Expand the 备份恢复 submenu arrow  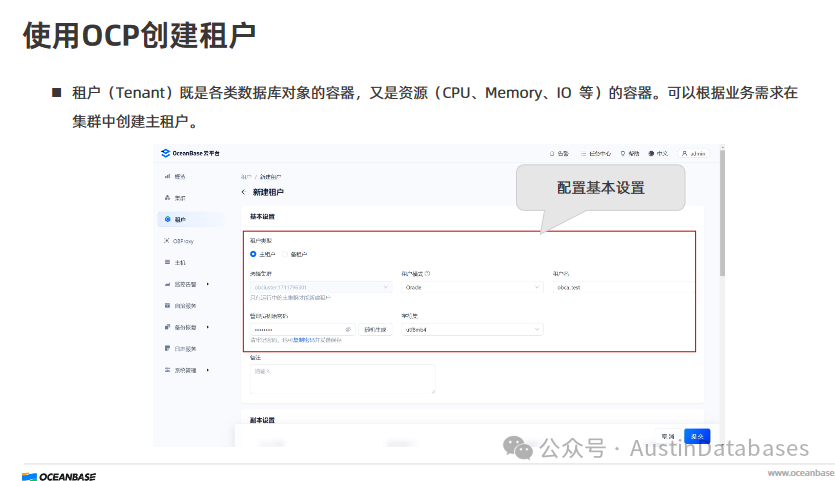coord(208,327)
